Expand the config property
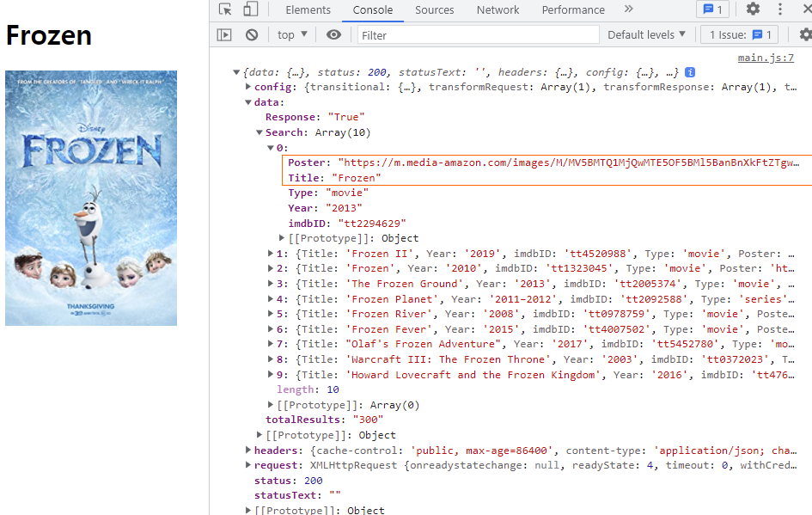The image size is (812, 515). (248, 87)
